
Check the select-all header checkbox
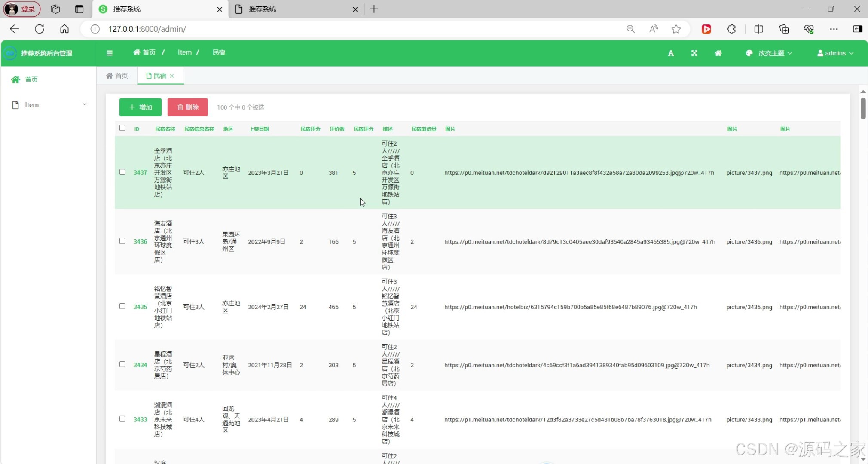122,128
